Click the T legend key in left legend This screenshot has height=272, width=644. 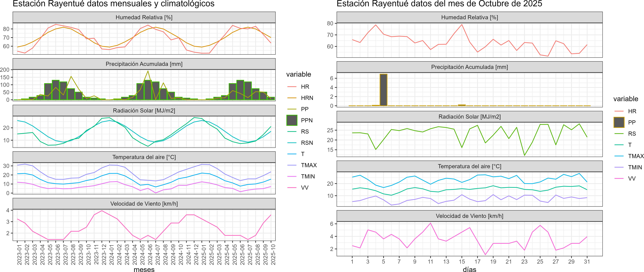tap(292, 154)
